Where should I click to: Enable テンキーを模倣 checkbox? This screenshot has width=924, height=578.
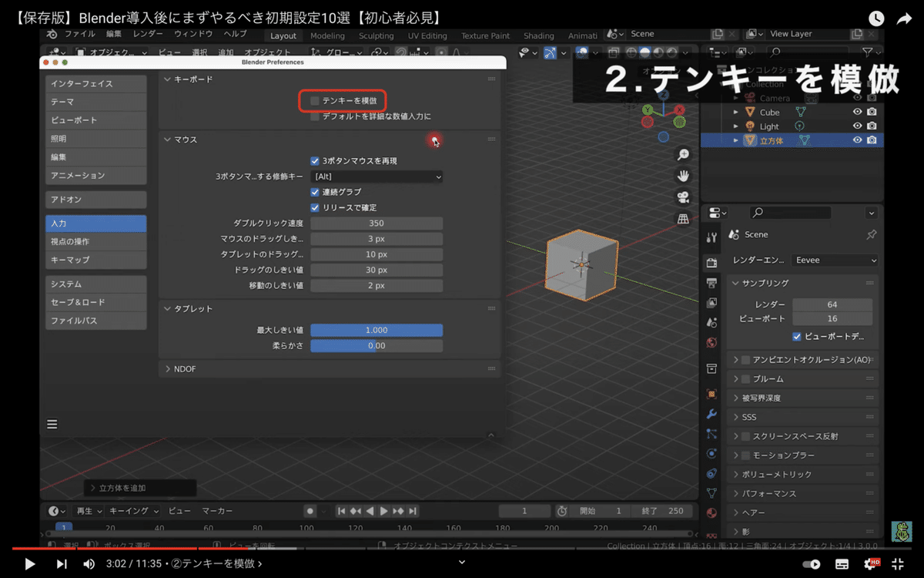coord(315,101)
